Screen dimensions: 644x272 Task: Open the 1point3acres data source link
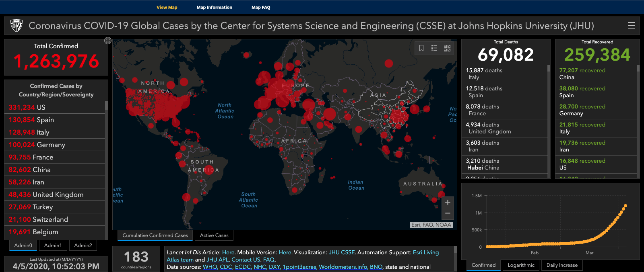(x=299, y=267)
